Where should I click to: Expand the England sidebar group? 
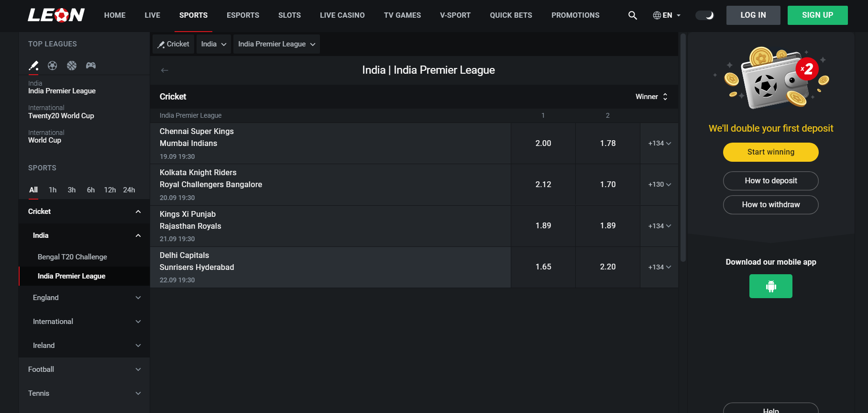[84, 298]
